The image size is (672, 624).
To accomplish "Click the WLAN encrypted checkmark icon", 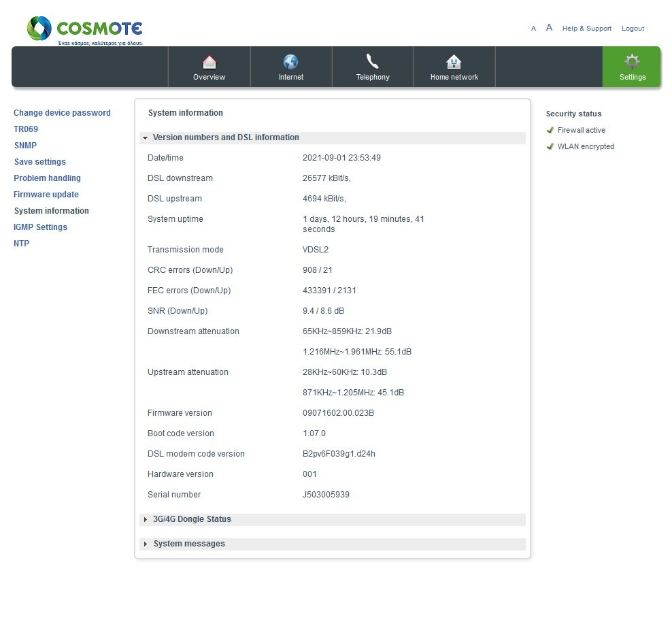I will click(550, 146).
